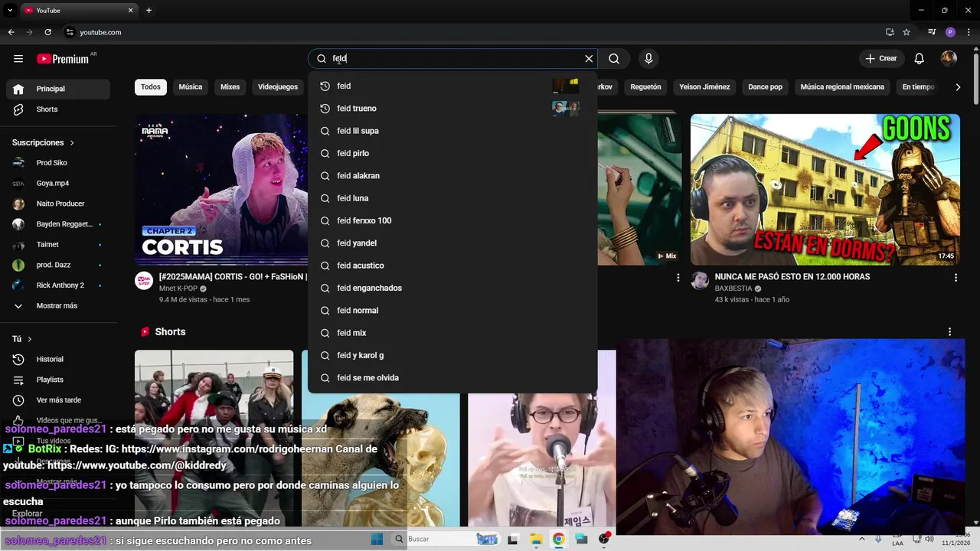
Task: Select the Todos filter chip
Action: [151, 87]
